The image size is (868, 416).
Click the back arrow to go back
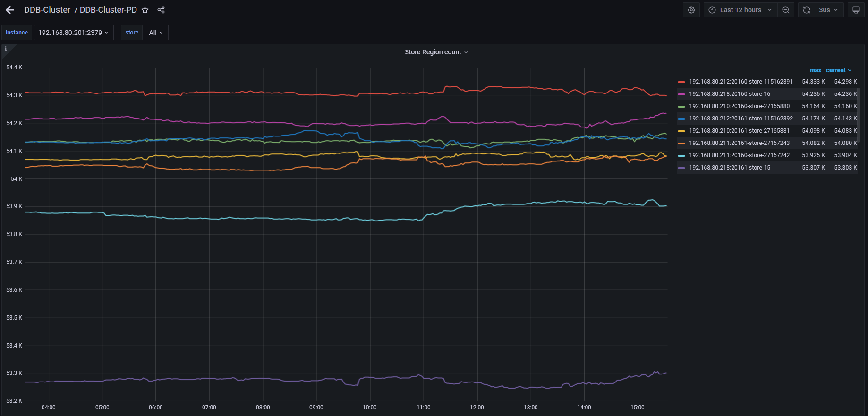(x=10, y=10)
